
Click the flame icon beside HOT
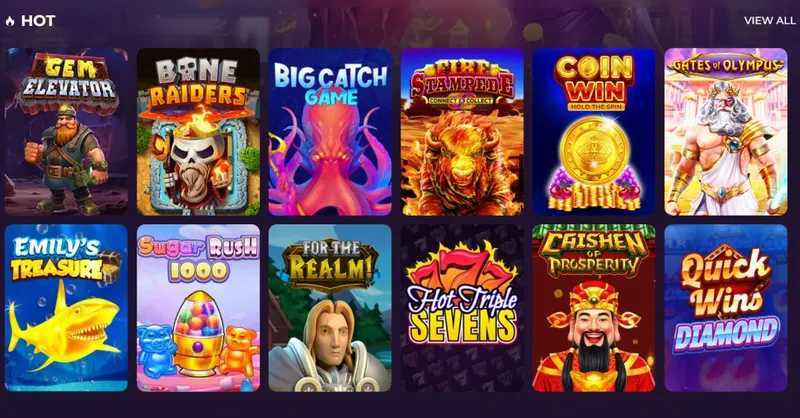(10, 21)
